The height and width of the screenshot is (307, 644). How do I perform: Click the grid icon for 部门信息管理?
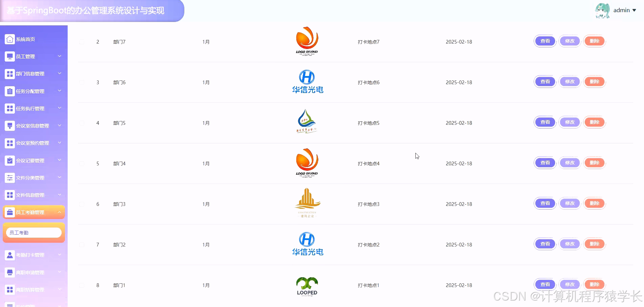click(10, 74)
